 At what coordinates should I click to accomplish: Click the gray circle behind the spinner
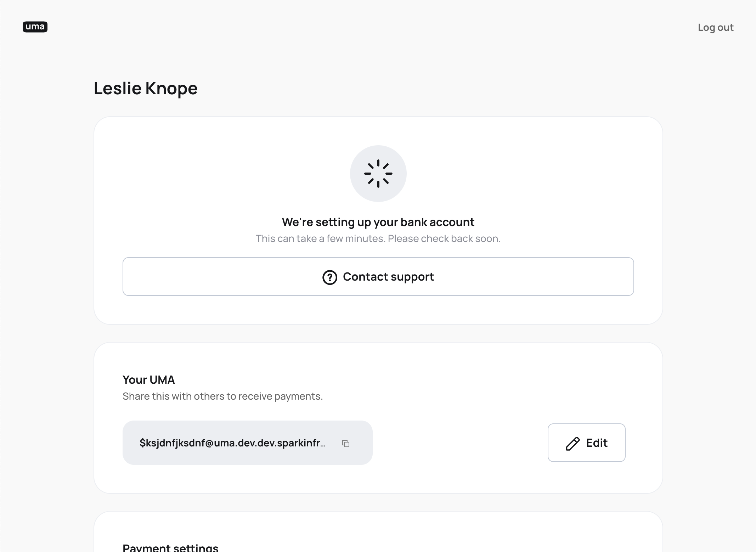[x=378, y=174]
